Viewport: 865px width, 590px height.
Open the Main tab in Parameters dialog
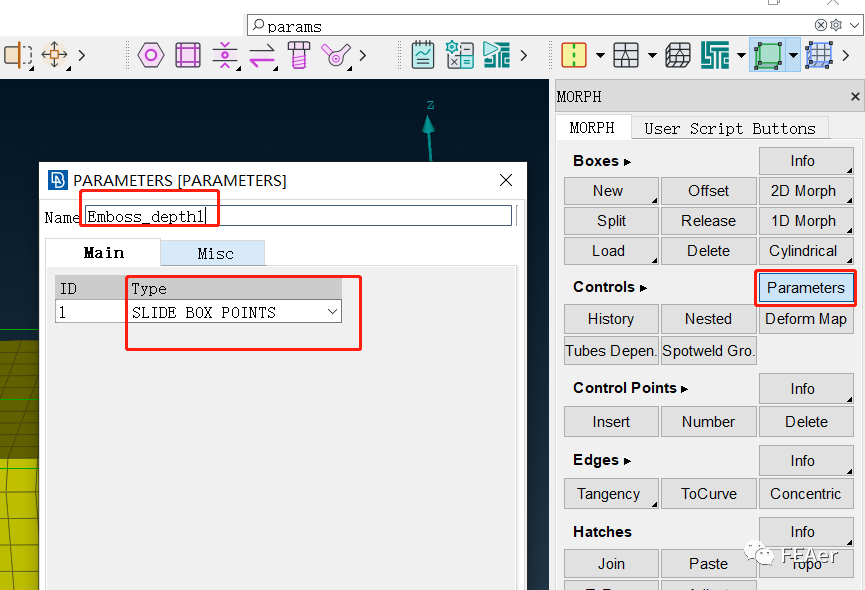tap(104, 253)
